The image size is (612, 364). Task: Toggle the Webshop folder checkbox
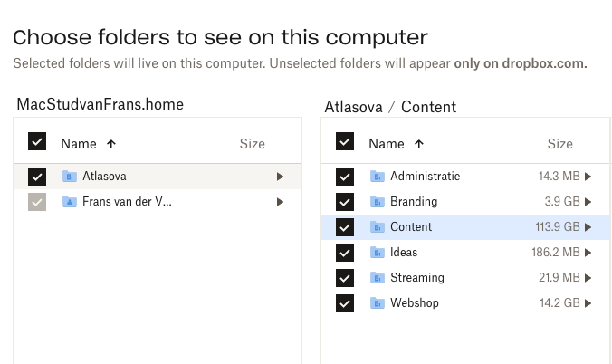(344, 303)
